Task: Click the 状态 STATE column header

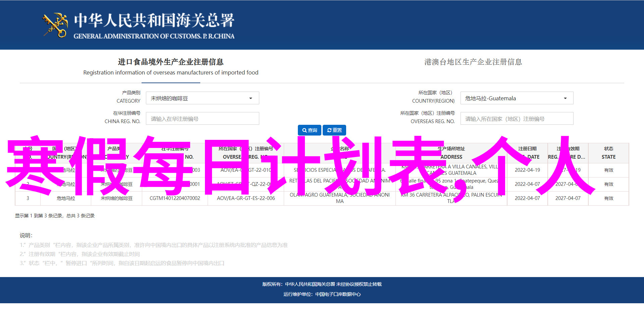Action: [608, 153]
